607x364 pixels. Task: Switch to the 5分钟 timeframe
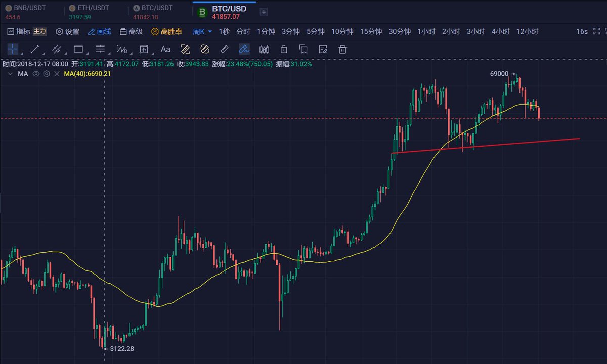click(316, 31)
